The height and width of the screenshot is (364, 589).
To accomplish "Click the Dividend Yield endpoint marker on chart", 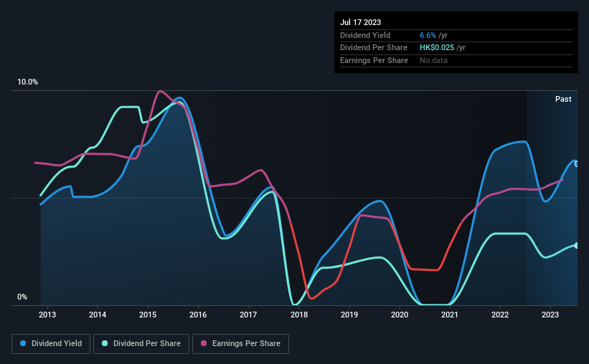I will (x=576, y=164).
